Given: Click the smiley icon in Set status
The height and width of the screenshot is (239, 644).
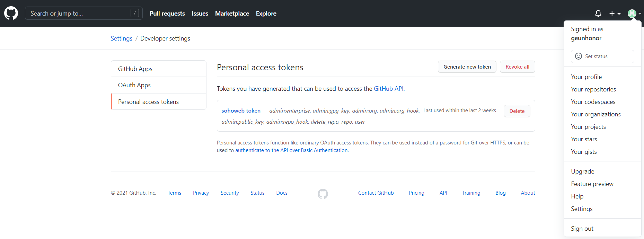Looking at the screenshot, I should coord(579,56).
